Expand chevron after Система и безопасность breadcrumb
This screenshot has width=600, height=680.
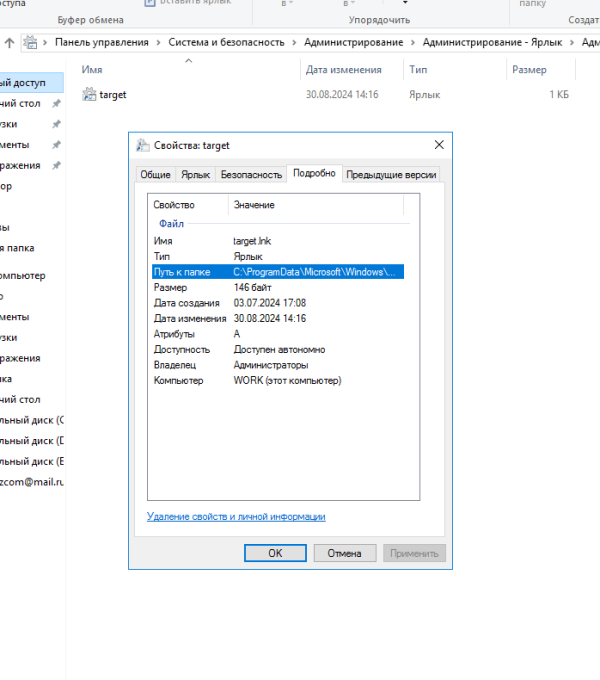(294, 42)
